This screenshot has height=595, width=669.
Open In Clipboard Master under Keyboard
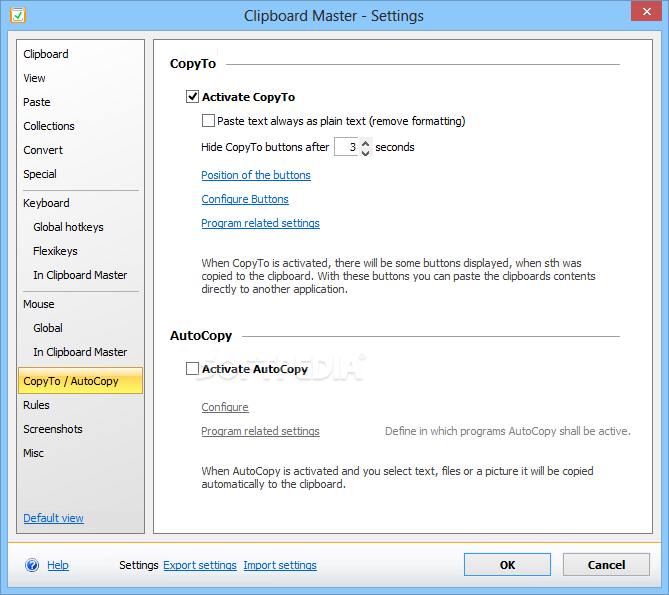(80, 275)
